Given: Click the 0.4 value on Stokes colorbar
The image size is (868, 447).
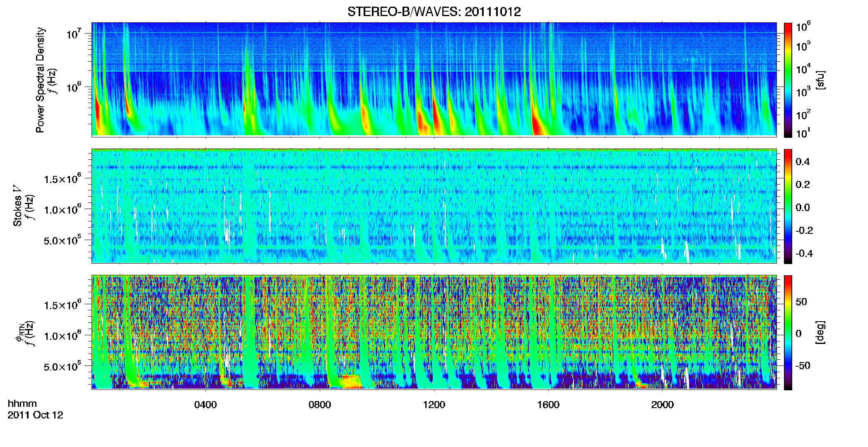Looking at the screenshot, I should (803, 162).
